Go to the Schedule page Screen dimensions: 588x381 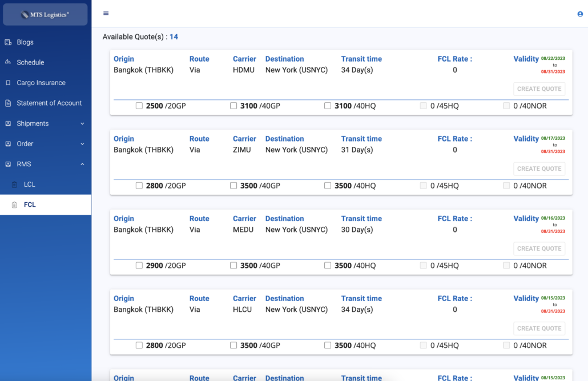point(30,62)
